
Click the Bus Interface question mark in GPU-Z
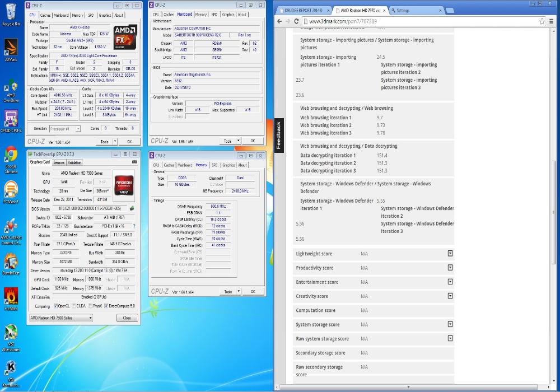(x=134, y=226)
